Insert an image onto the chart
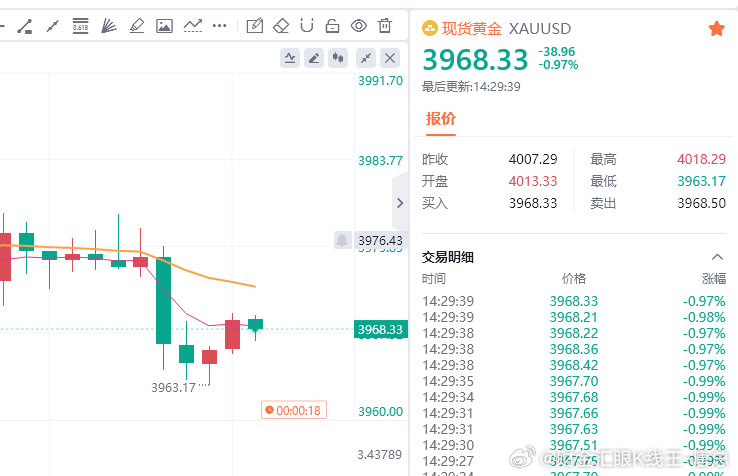 coord(164,26)
